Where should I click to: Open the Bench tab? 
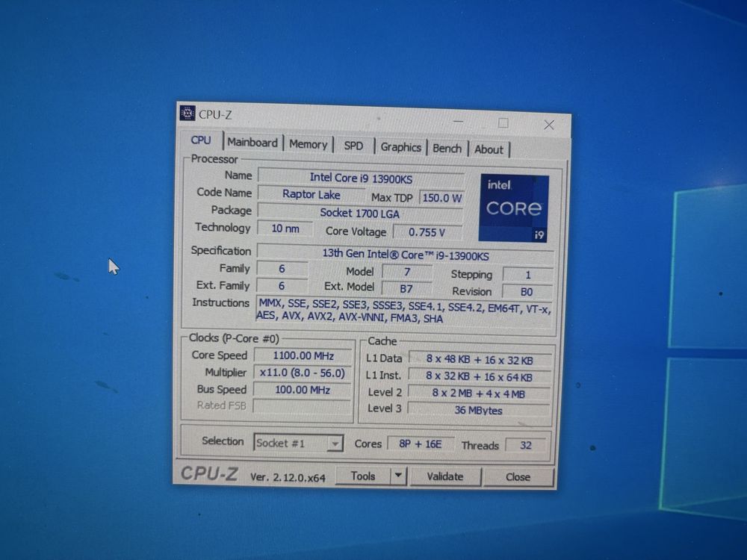click(447, 149)
